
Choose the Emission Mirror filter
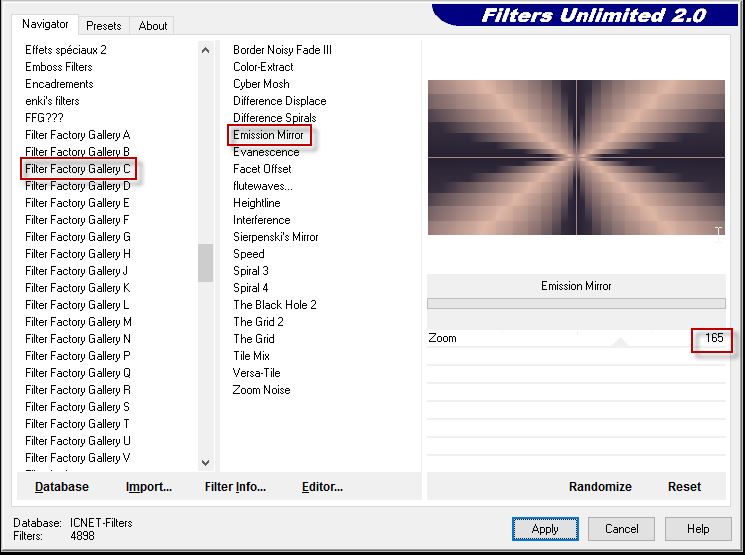(268, 135)
